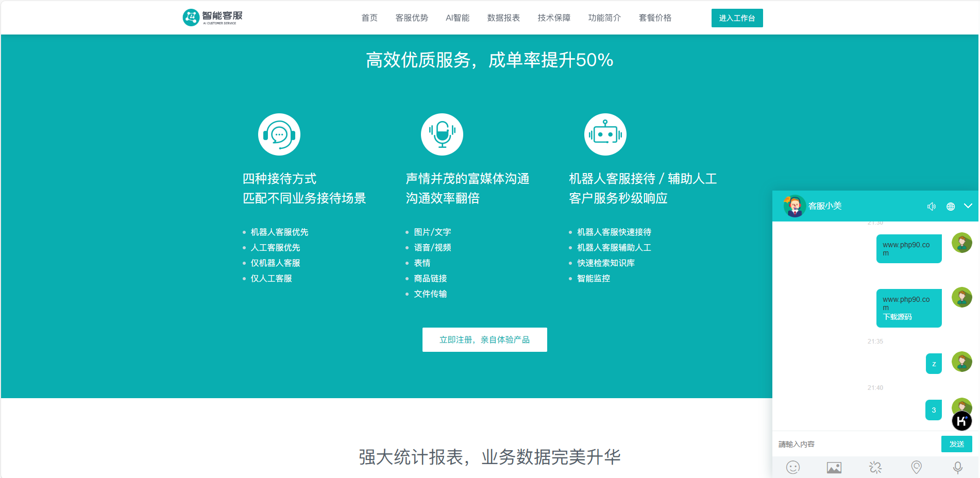The height and width of the screenshot is (478, 980).
Task: Open the AI智能 nav item
Action: click(458, 18)
